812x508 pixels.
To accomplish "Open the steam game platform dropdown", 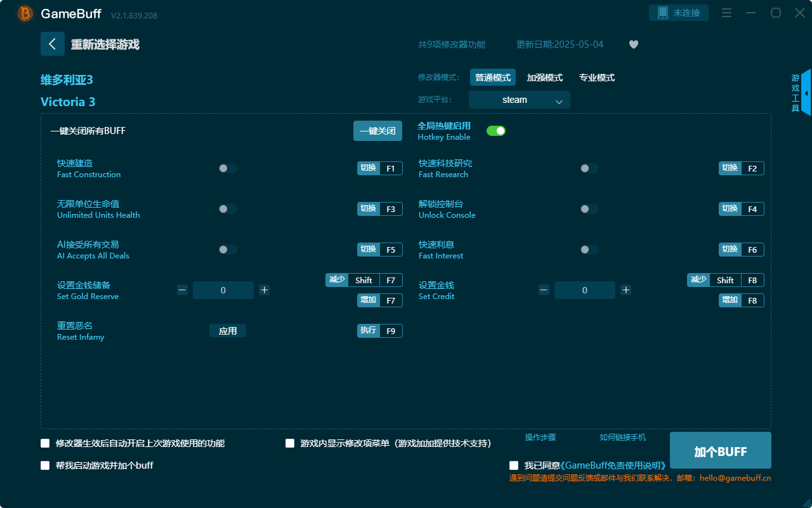I will click(519, 100).
